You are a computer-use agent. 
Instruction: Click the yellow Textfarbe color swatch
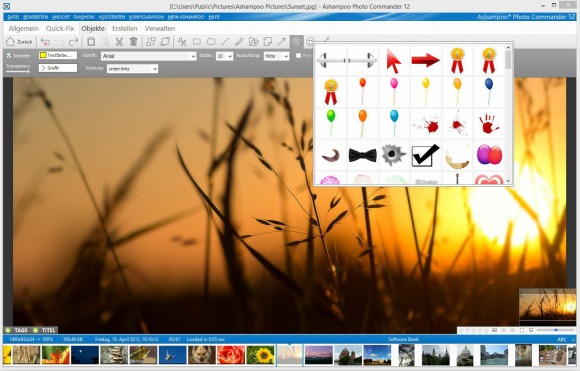point(43,55)
